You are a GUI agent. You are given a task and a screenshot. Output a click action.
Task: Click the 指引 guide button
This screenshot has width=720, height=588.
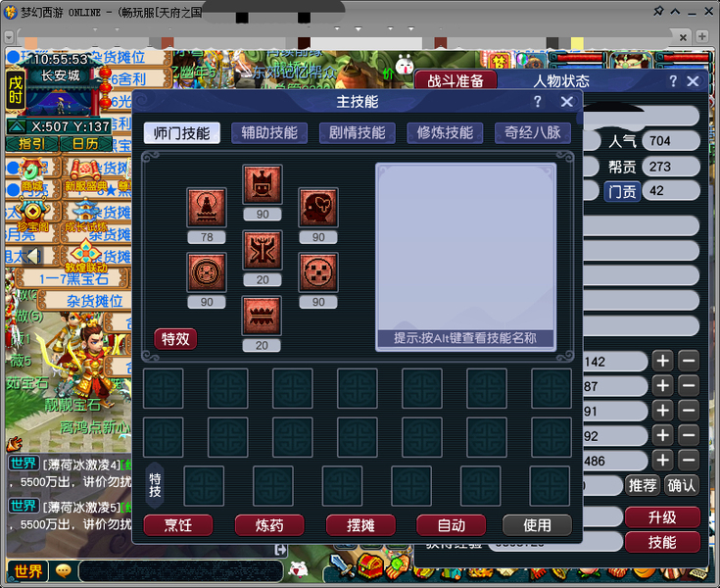click(x=31, y=144)
